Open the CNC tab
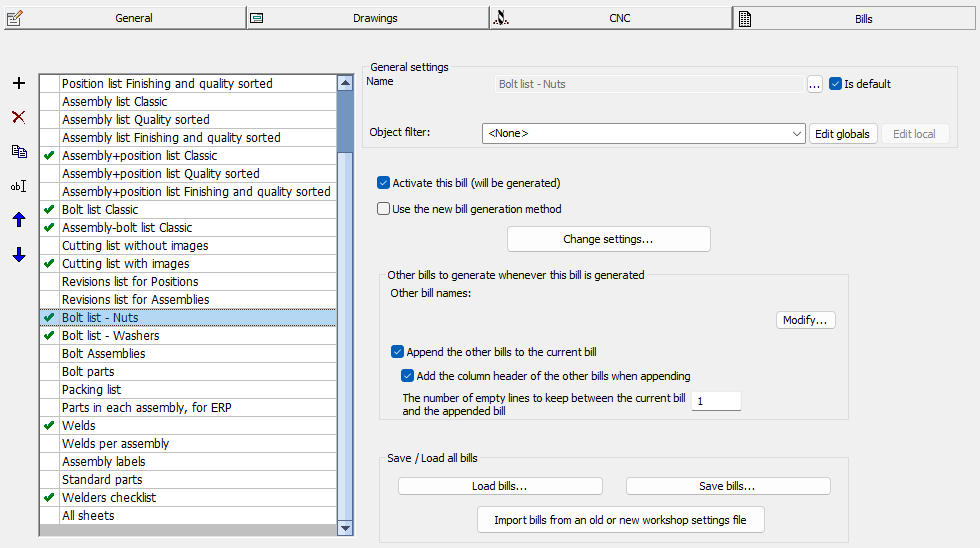980x548 pixels. point(611,18)
